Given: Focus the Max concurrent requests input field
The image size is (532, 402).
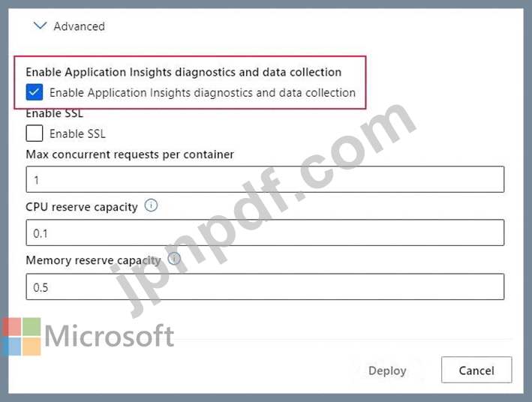Looking at the screenshot, I should click(265, 179).
